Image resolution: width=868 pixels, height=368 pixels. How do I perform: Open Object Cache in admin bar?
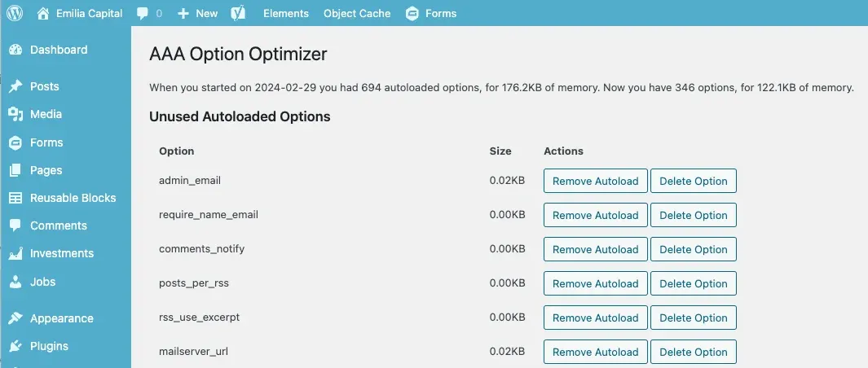click(x=357, y=13)
